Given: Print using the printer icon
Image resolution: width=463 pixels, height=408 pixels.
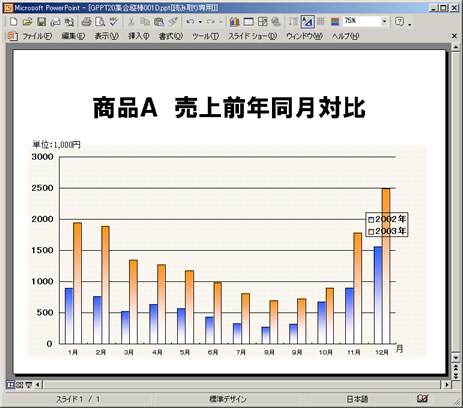Looking at the screenshot, I should (86, 22).
